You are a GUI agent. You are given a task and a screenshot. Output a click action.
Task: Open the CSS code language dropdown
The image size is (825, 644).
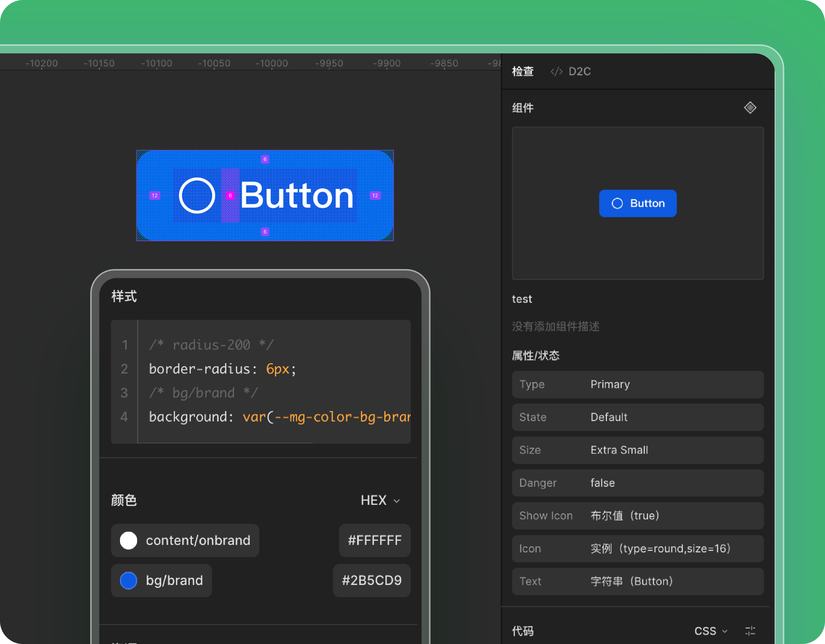pos(710,631)
